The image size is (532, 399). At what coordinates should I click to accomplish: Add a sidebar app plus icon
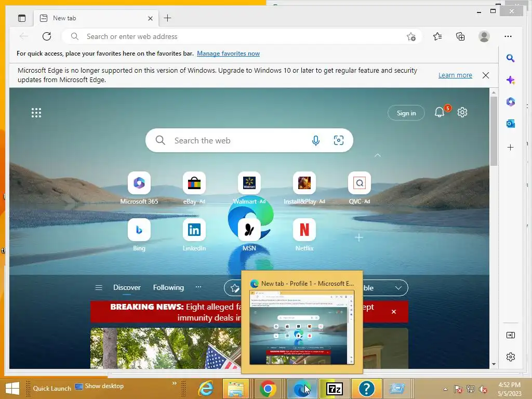510,147
